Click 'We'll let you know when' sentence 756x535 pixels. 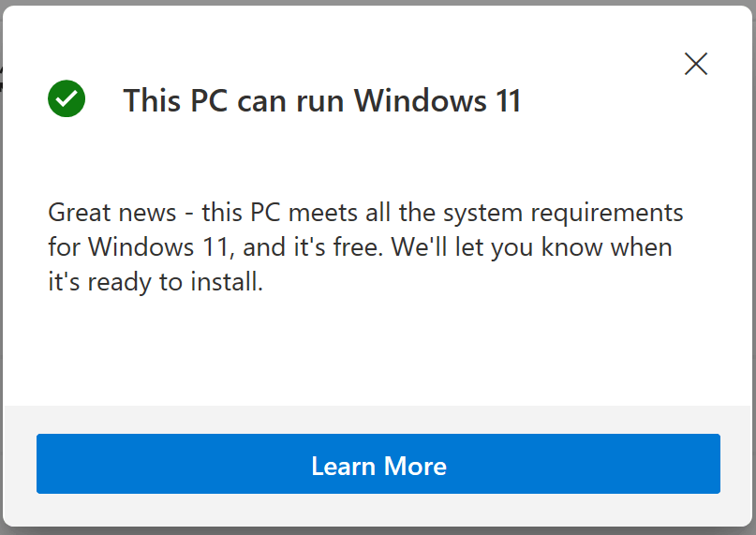pos(531,247)
